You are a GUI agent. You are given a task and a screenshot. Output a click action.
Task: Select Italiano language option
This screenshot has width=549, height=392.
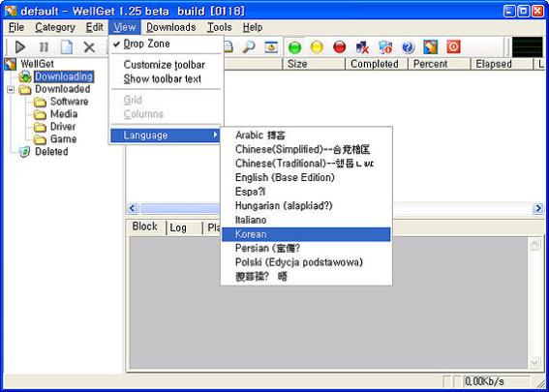[x=306, y=220]
